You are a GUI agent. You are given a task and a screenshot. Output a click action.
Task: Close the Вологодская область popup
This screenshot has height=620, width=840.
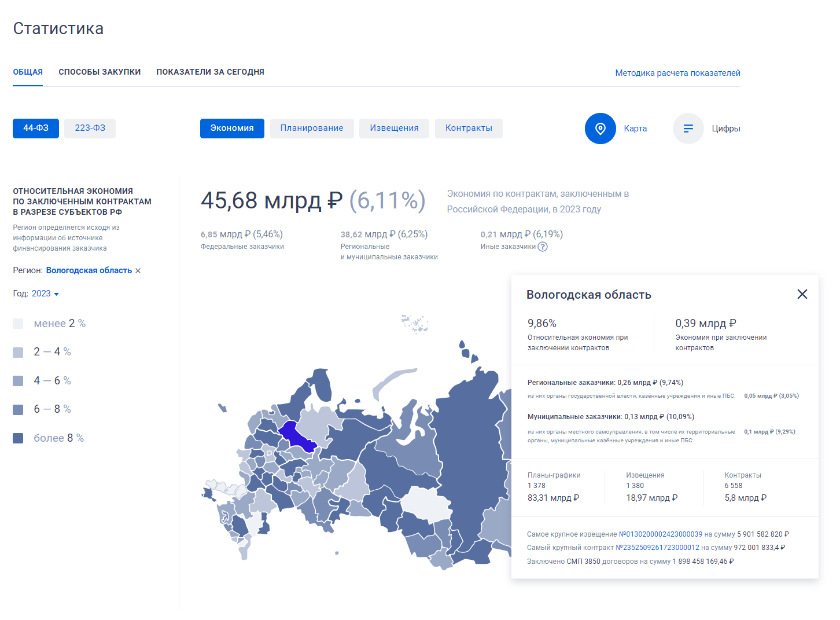click(802, 294)
